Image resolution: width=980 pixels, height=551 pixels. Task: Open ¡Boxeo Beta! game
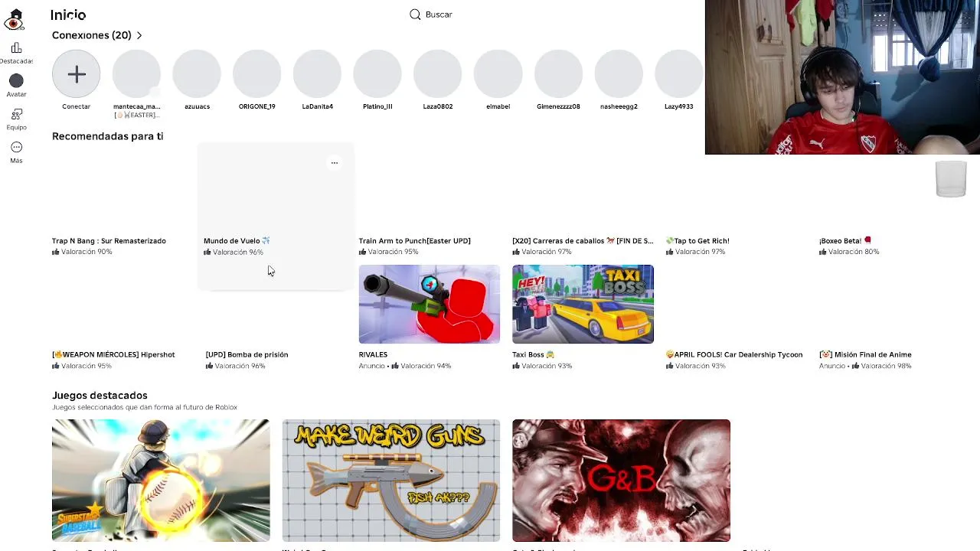point(845,241)
